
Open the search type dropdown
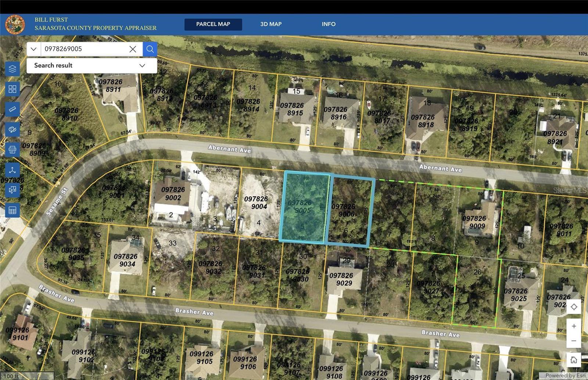coord(33,49)
